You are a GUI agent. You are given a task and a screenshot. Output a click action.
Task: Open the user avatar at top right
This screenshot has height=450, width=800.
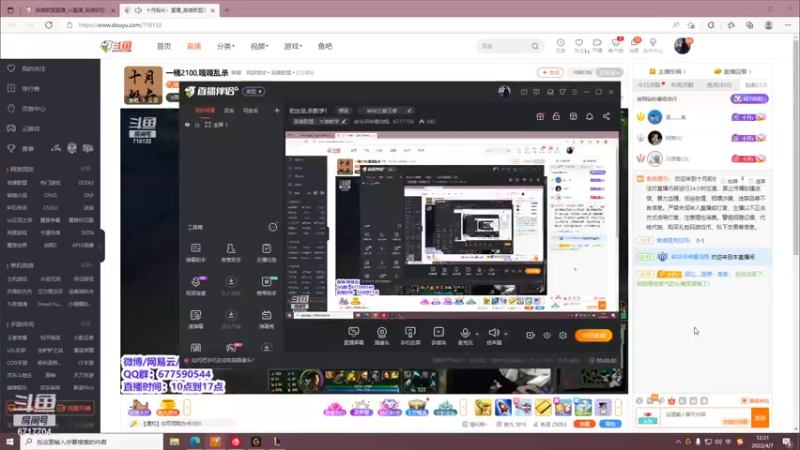[682, 46]
